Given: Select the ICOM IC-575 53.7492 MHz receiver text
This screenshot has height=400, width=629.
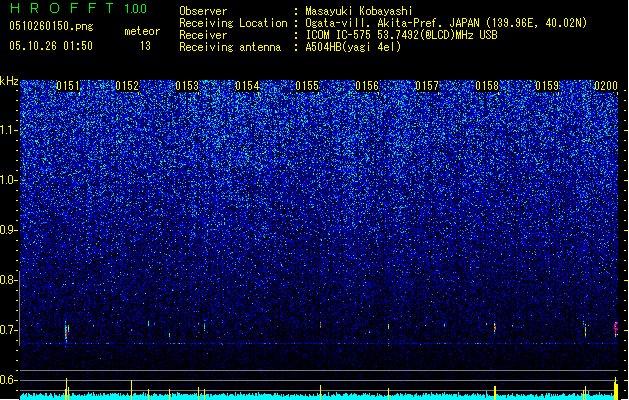Looking at the screenshot, I should tap(402, 35).
